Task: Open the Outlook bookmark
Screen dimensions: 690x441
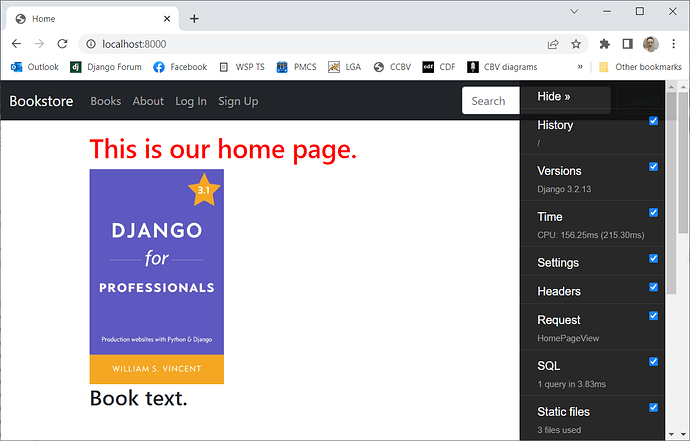Action: (35, 67)
